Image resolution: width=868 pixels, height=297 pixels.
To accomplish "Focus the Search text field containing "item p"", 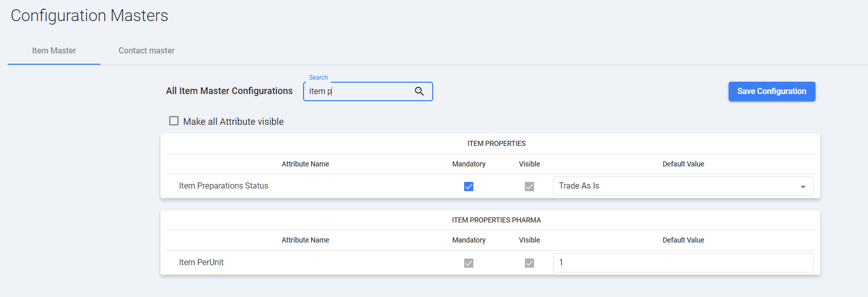I will (360, 91).
